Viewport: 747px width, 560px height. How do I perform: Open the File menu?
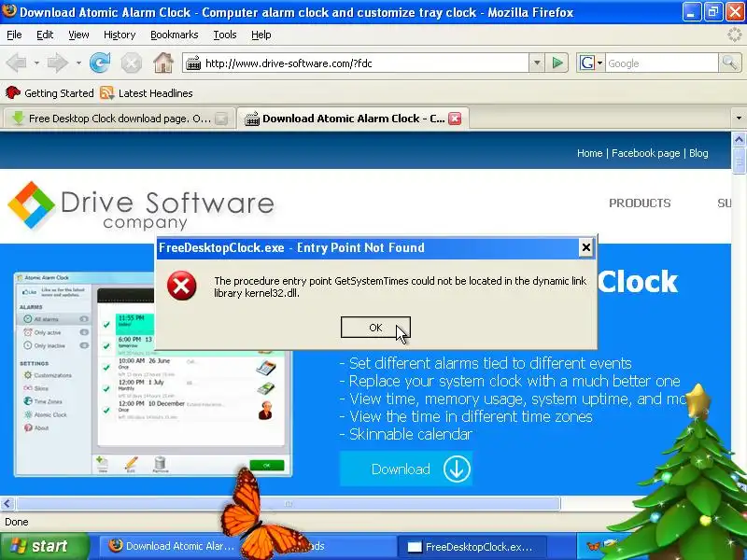14,35
